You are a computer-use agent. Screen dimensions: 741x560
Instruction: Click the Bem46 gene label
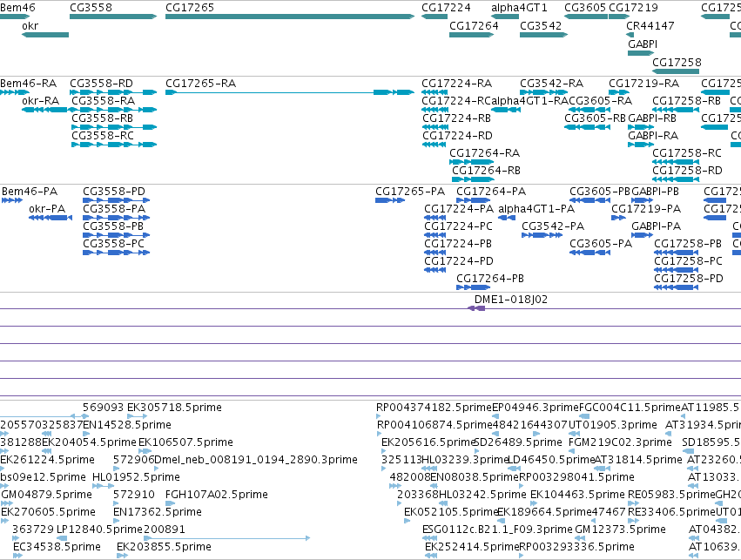(17, 8)
